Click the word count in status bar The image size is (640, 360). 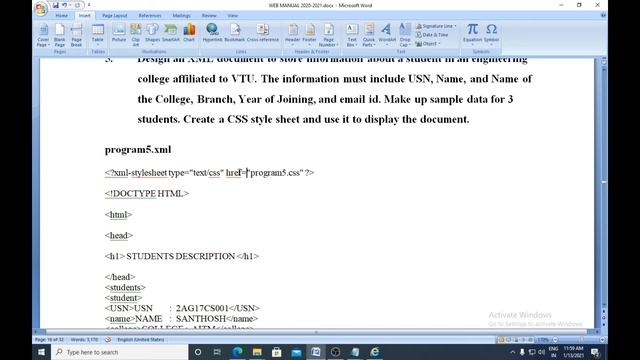coord(84,340)
